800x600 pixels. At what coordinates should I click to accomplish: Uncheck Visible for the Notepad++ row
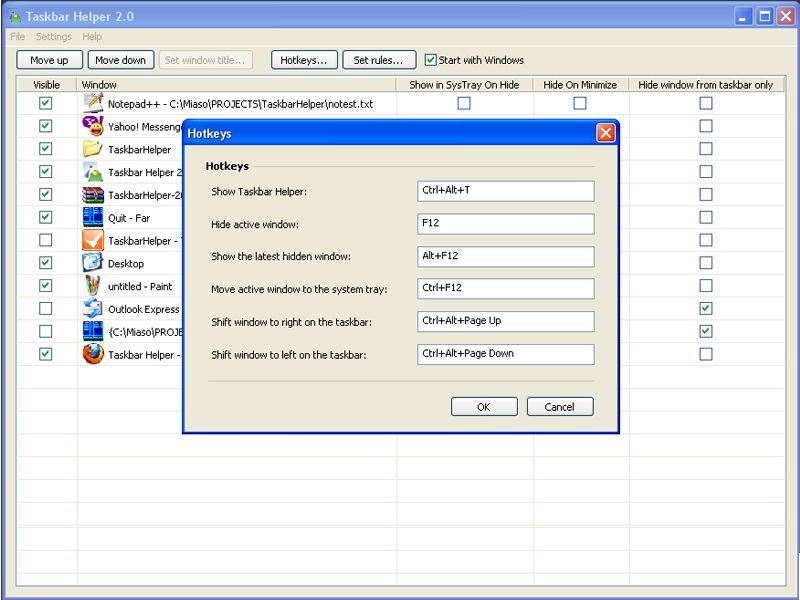(x=46, y=103)
